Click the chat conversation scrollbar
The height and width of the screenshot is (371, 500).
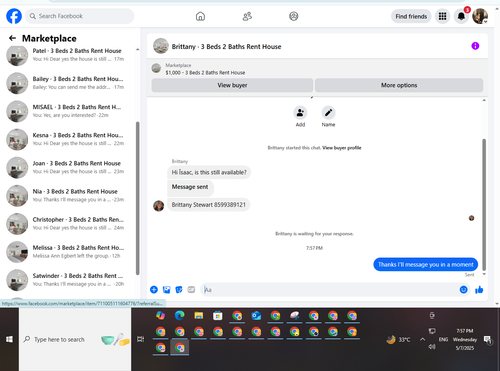[484, 204]
